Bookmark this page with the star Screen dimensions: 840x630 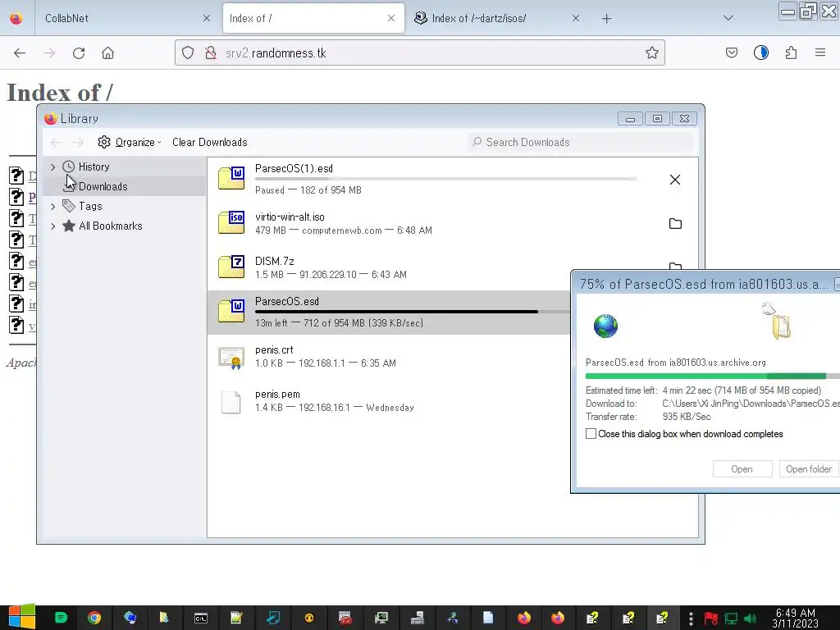pyautogui.click(x=651, y=52)
